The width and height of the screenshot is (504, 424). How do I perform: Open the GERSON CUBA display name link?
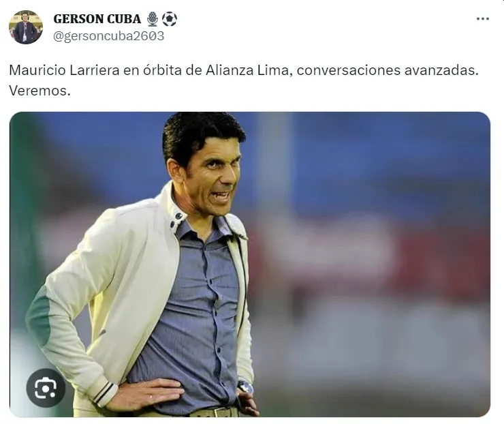(97, 19)
